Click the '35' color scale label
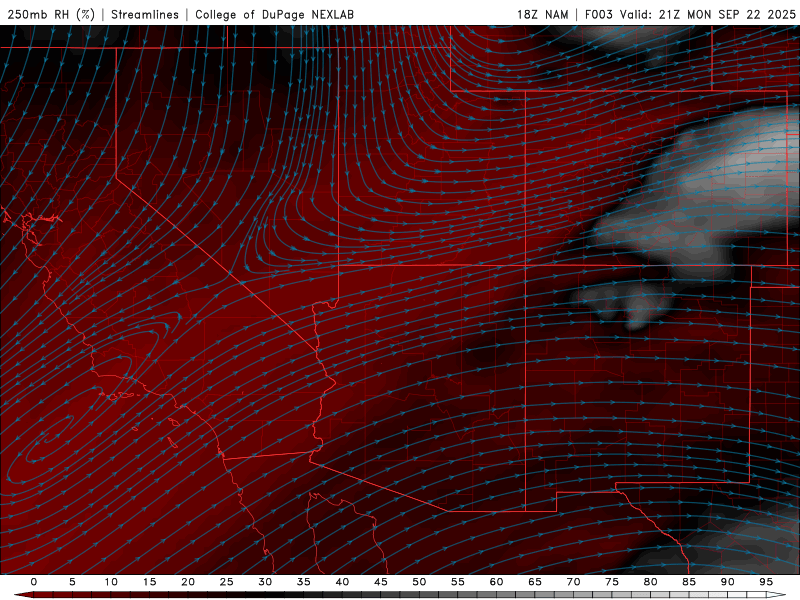This screenshot has height=600, width=800. 304,582
